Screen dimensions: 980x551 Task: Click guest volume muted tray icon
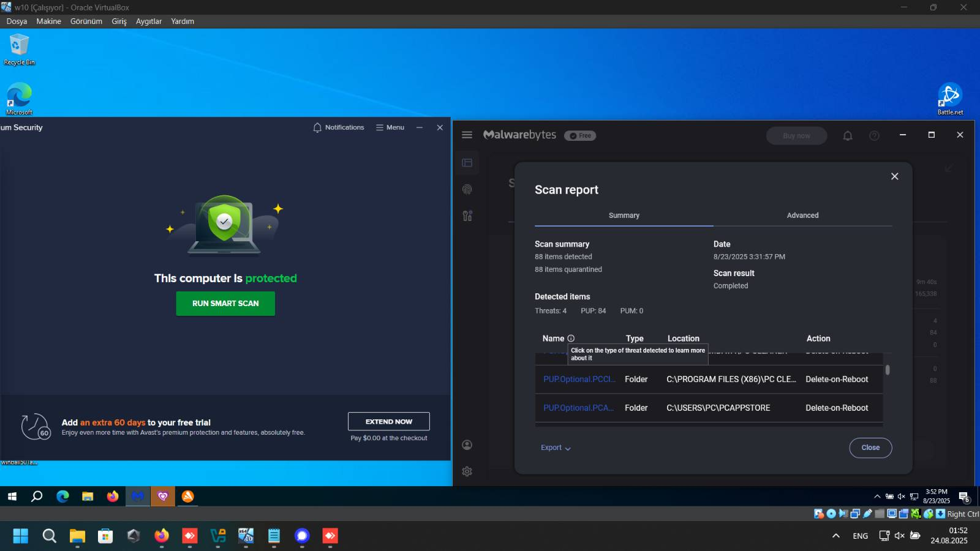pyautogui.click(x=901, y=497)
